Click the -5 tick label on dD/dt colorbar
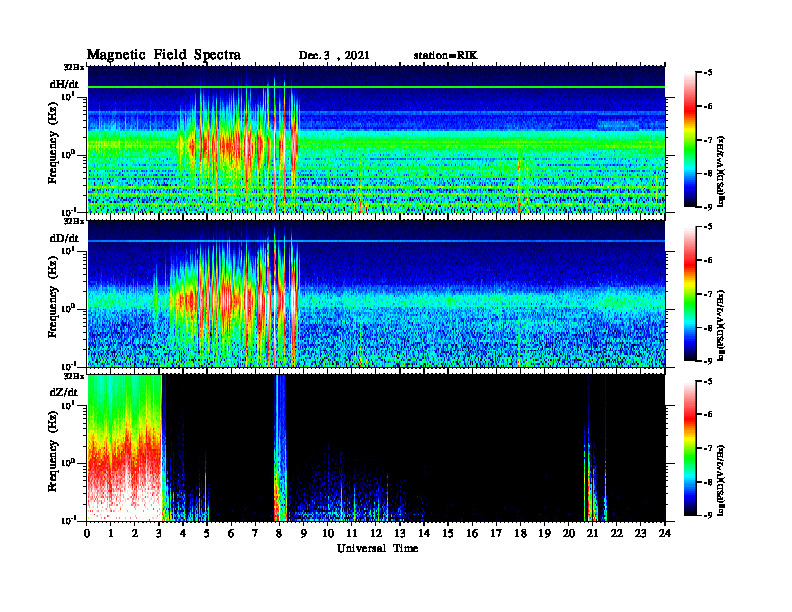The height and width of the screenshot is (612, 792). 708,227
